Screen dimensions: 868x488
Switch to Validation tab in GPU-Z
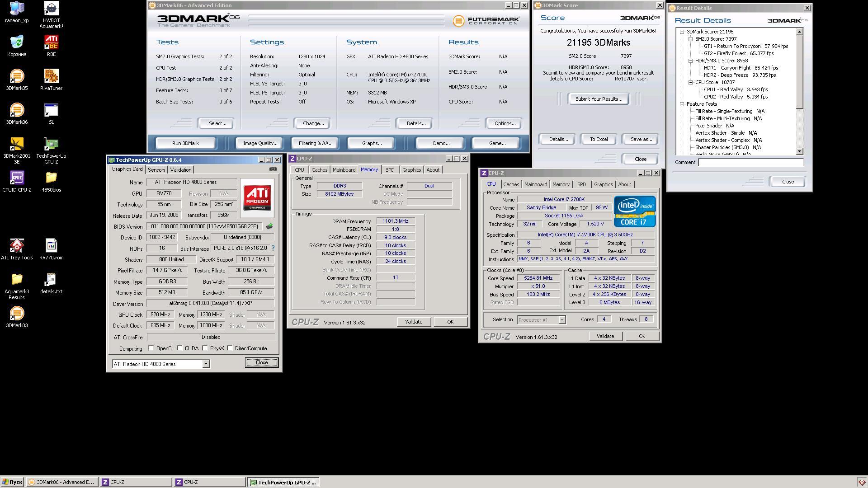coord(181,170)
